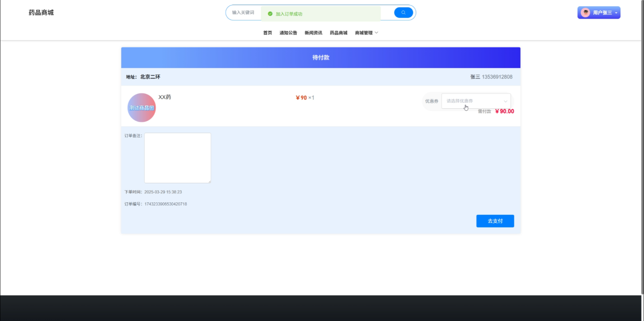Click the textarea resize handle corner
This screenshot has width=644, height=321.
pyautogui.click(x=209, y=181)
